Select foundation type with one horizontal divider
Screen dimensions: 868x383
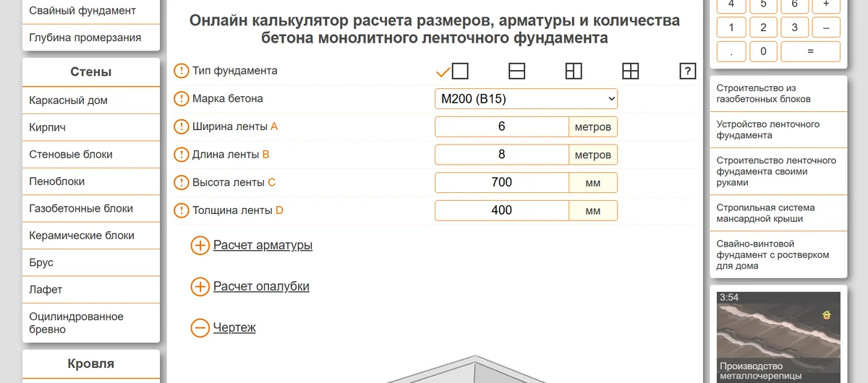coord(516,71)
